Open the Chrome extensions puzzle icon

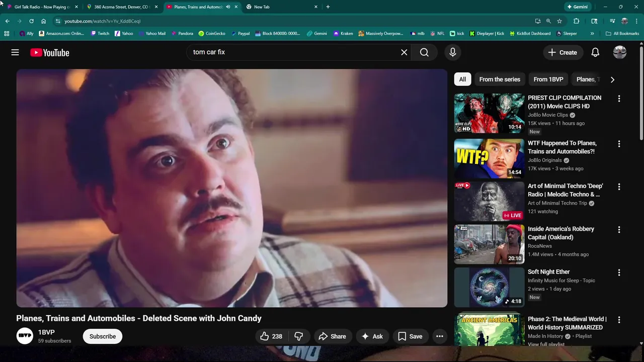(x=577, y=21)
